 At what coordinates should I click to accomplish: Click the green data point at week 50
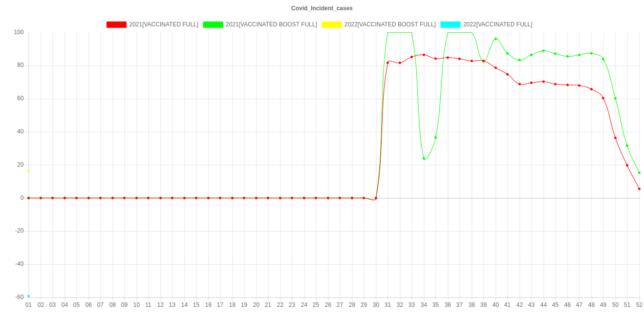615,98
